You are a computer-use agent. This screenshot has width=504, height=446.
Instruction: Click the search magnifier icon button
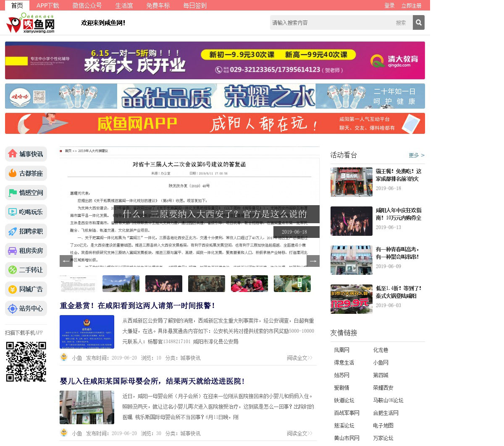(418, 23)
